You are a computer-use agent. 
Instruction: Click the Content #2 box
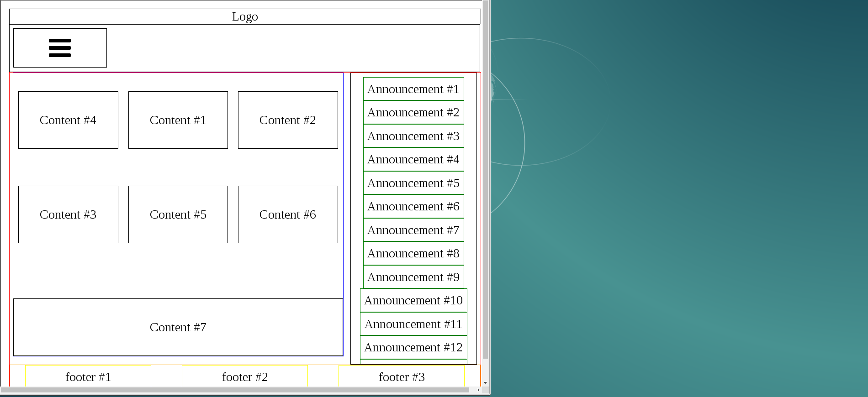coord(288,120)
